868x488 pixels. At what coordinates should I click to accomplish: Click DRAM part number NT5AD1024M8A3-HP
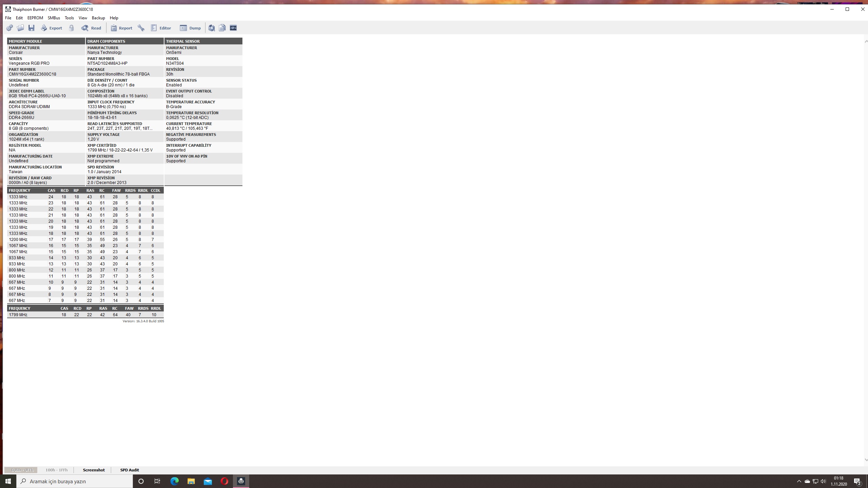coord(107,63)
